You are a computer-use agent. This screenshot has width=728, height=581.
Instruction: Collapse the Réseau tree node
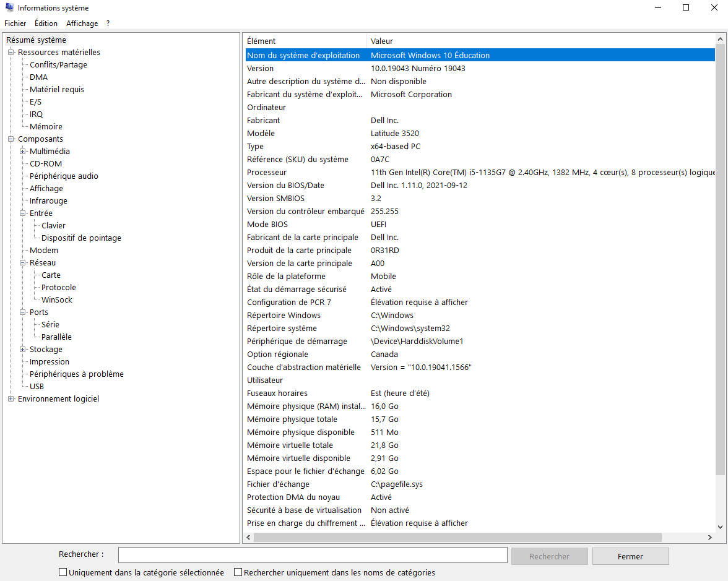[x=22, y=263]
